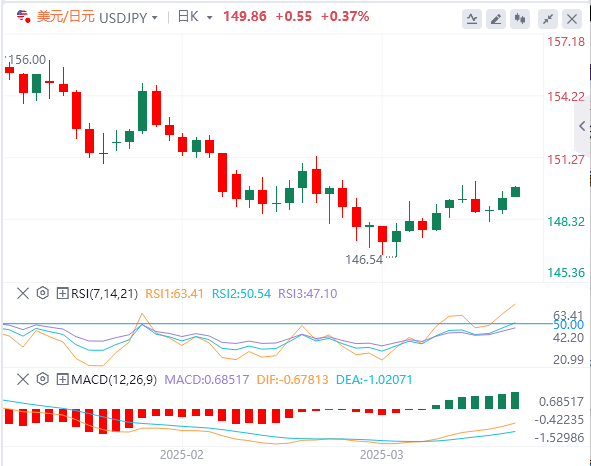
Task: Click the -1.52986 MACD axis label
Action: click(x=559, y=438)
